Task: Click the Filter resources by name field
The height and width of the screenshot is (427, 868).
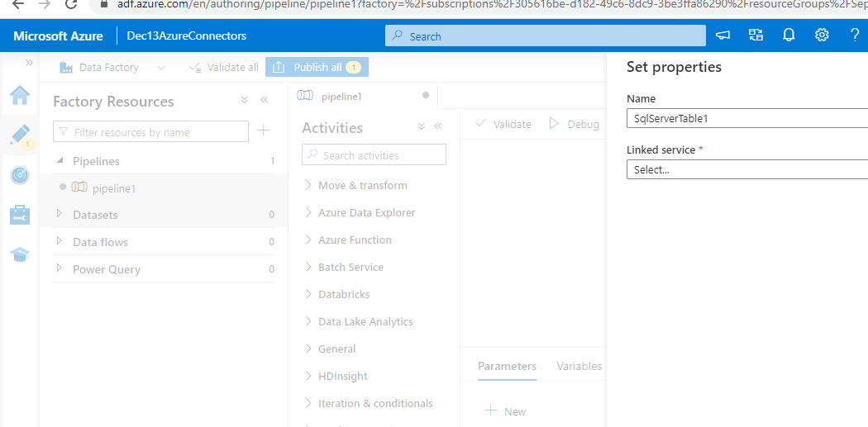Action: pos(150,132)
